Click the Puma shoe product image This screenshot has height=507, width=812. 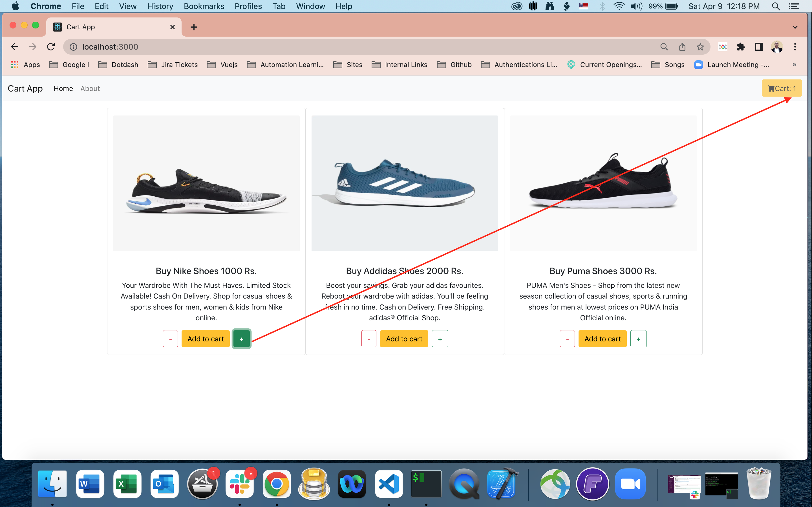[603, 183]
